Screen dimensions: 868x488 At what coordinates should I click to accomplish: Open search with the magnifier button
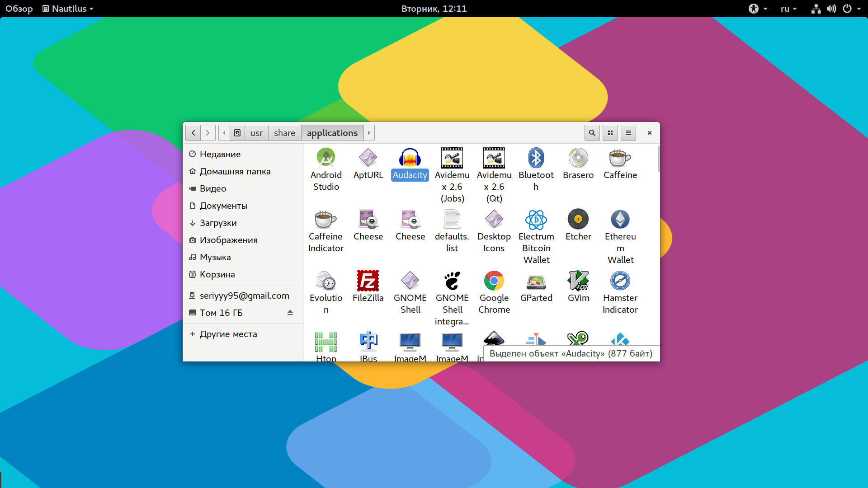coord(592,133)
